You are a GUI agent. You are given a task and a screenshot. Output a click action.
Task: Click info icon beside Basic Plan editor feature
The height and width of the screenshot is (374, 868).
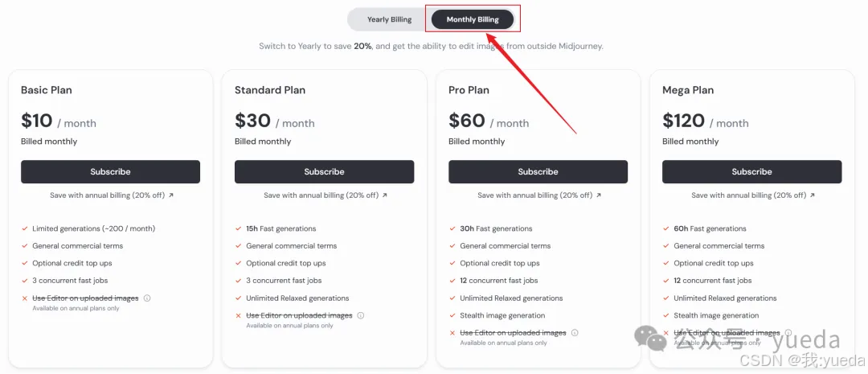point(147,298)
